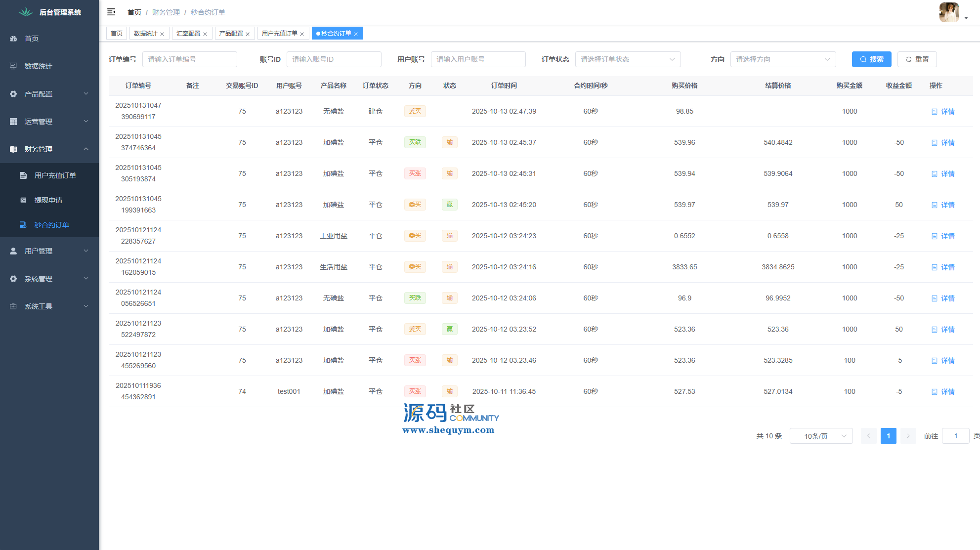Open the 订单状态 dropdown selector
Viewport: 980px width, 550px height.
(x=628, y=59)
